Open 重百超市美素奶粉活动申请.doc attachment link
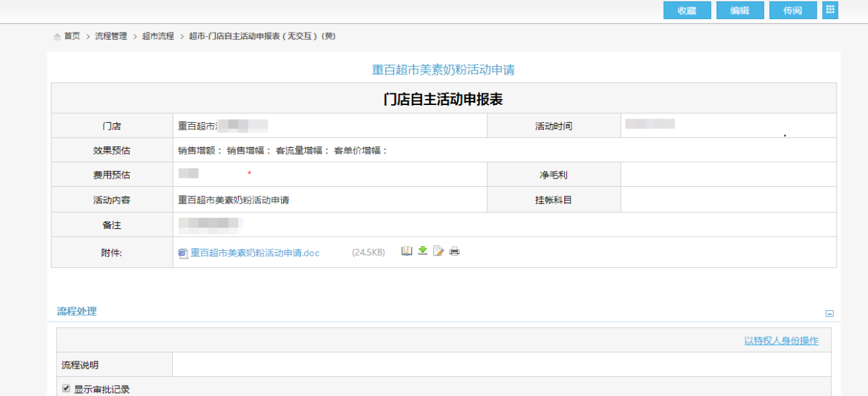Image resolution: width=868 pixels, height=396 pixels. [255, 253]
